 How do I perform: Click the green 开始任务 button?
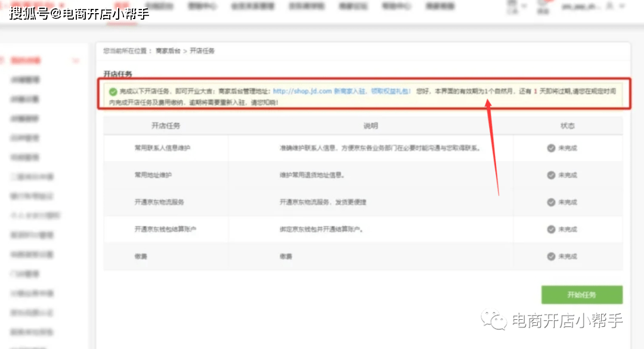581,295
